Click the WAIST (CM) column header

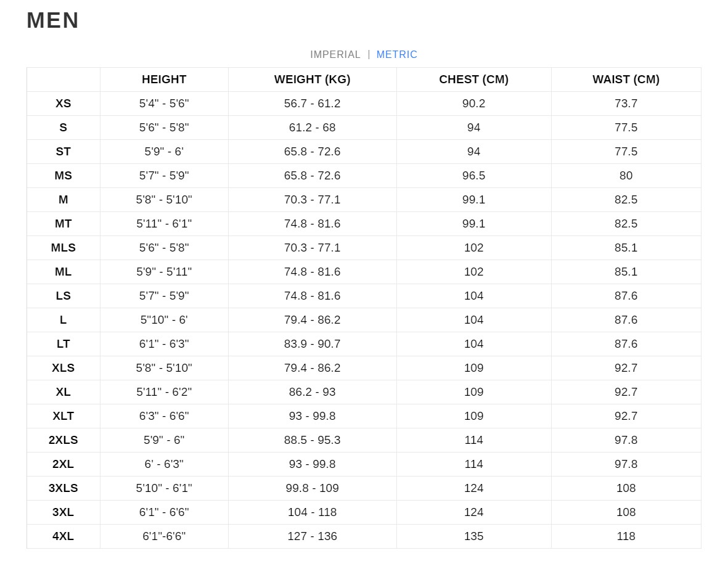coord(626,80)
